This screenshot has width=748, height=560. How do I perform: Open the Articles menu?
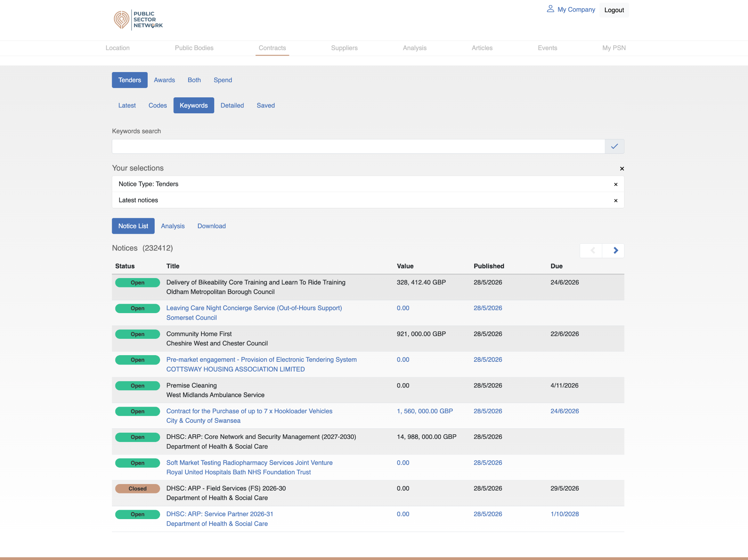click(x=482, y=48)
